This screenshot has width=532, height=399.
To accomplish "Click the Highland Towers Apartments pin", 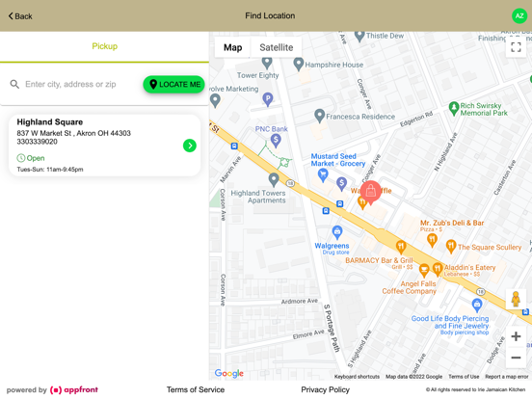I will (274, 180).
